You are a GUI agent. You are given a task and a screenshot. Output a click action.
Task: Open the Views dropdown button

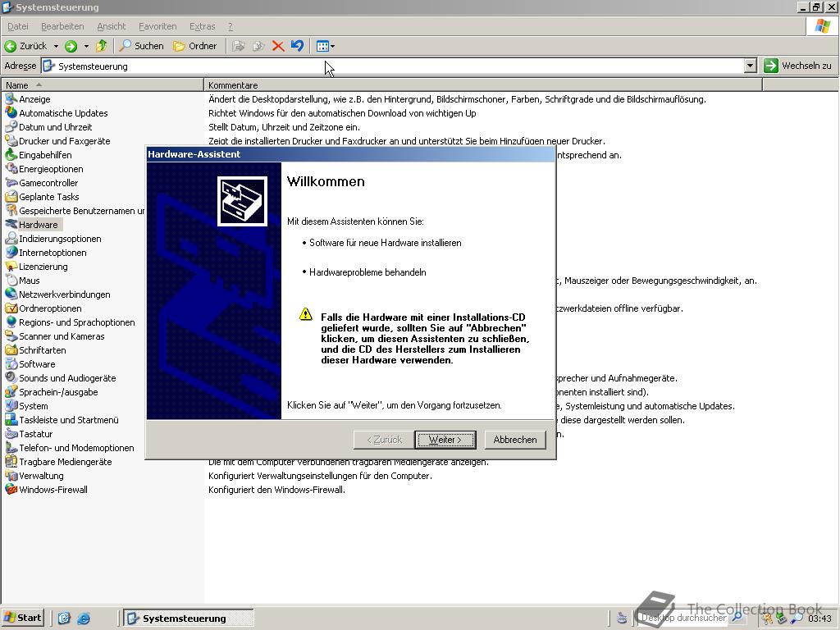[325, 46]
